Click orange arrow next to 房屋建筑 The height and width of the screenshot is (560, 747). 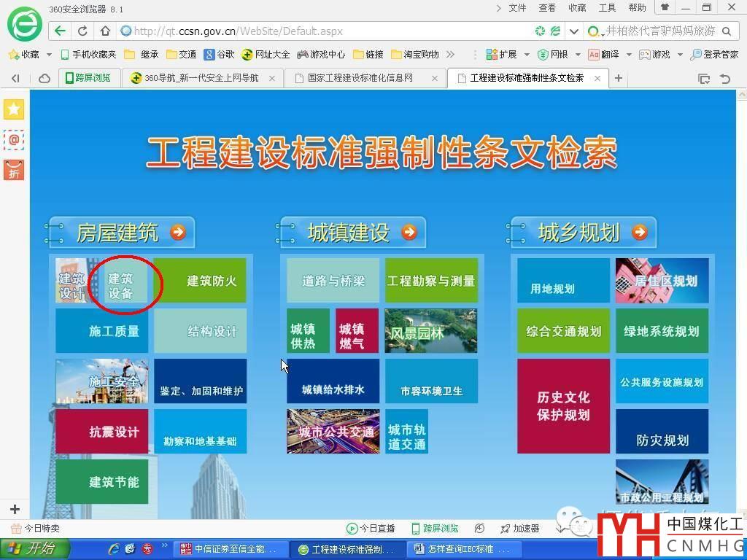tap(178, 233)
